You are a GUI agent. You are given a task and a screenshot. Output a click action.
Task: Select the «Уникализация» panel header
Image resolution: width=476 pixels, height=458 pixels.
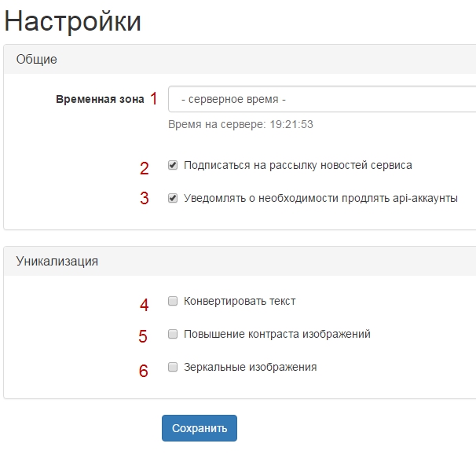coord(57,262)
